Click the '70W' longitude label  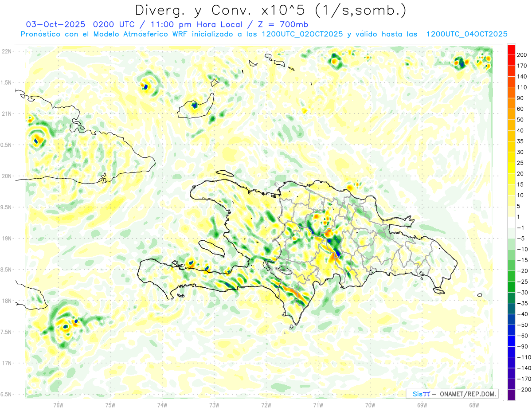pos(370,404)
